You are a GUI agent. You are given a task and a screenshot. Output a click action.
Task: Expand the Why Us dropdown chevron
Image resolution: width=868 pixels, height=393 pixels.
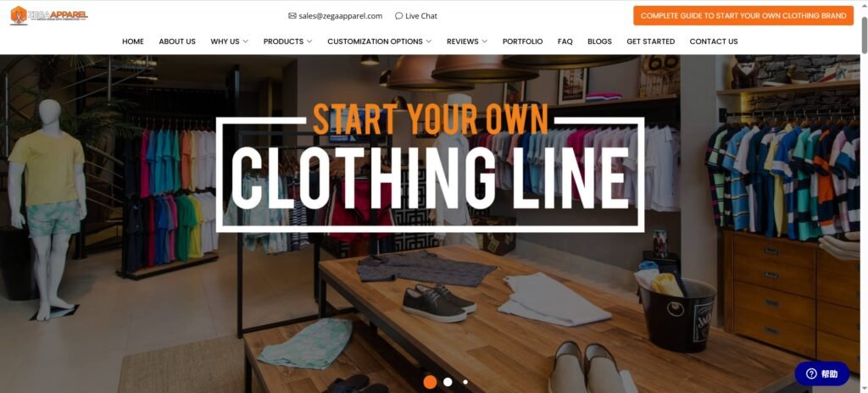245,41
